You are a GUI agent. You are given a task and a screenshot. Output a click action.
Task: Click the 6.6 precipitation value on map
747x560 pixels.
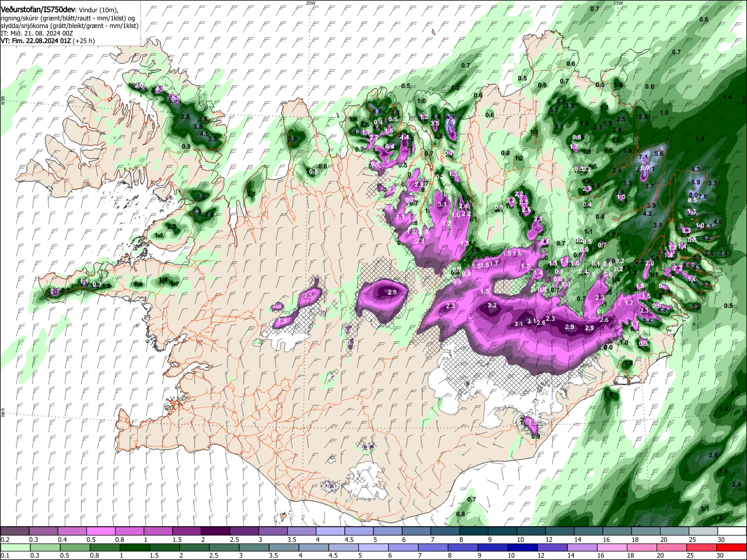pyautogui.click(x=377, y=112)
